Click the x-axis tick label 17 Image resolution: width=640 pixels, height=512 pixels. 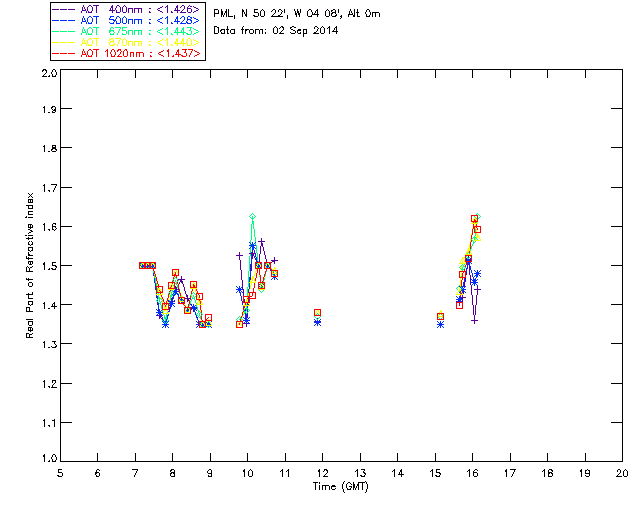coord(510,473)
